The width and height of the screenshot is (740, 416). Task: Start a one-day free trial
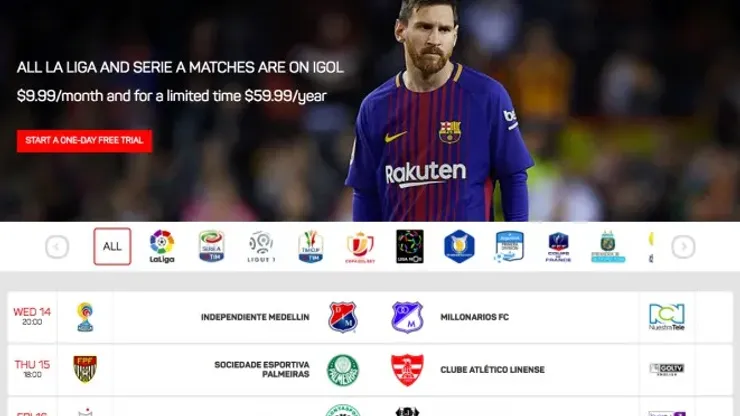84,141
